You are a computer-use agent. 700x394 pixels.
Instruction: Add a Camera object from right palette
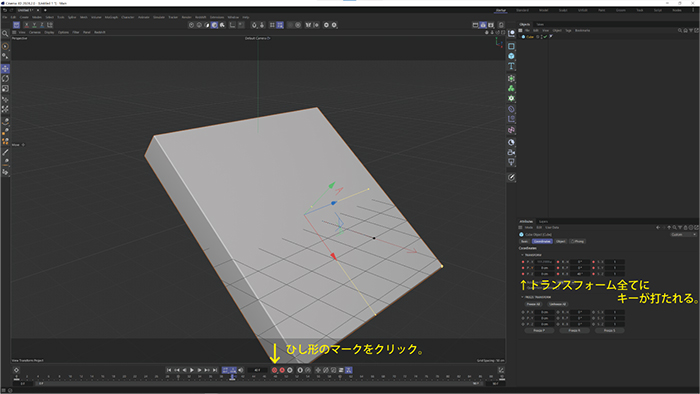[511, 152]
